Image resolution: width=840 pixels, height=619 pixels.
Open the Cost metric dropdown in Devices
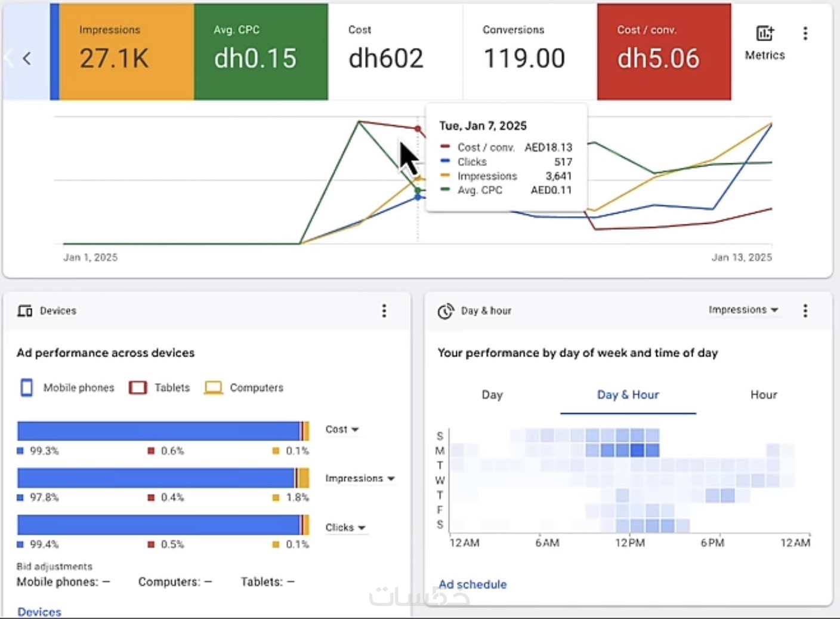[x=342, y=429]
